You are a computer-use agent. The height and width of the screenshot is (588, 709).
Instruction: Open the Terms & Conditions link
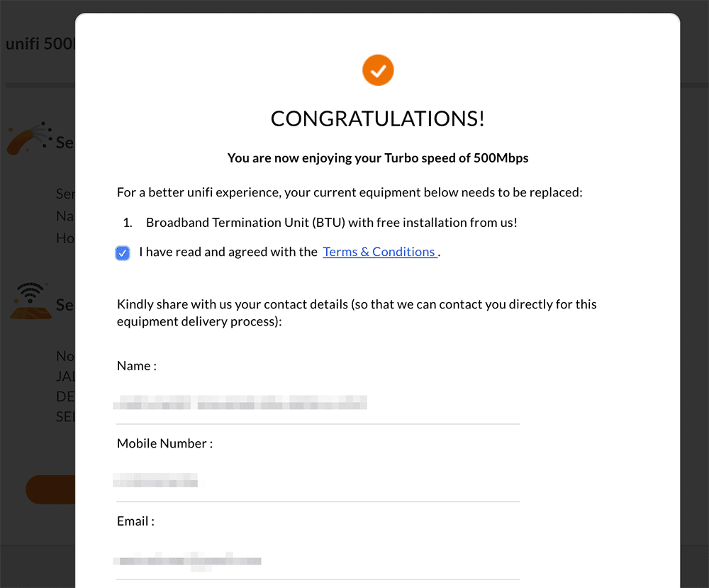coord(380,252)
